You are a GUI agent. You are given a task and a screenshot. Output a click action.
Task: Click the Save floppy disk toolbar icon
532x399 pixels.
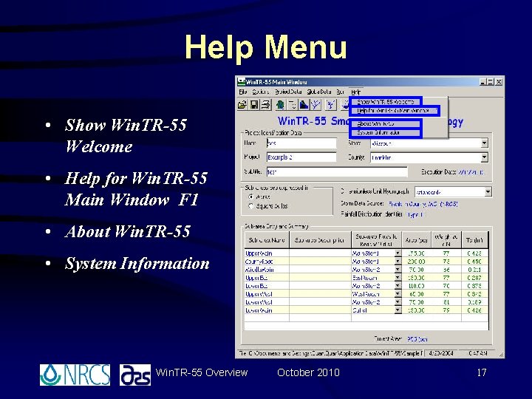(x=254, y=104)
